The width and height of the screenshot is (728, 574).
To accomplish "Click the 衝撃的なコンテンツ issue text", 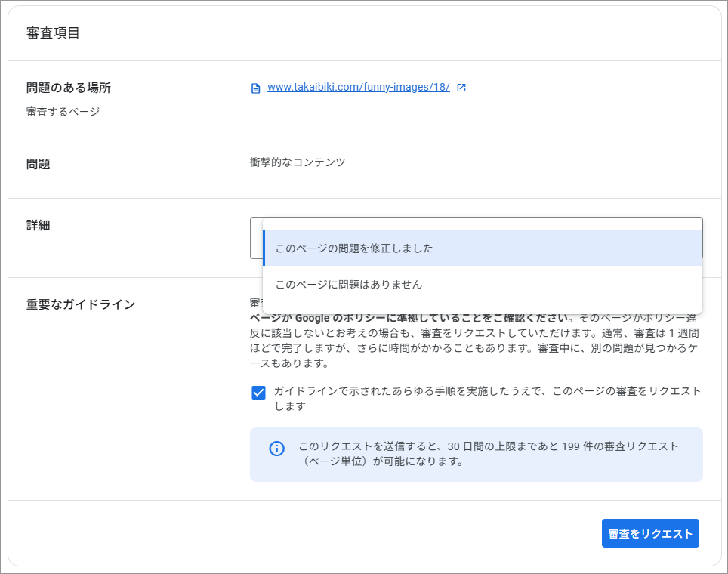I will pos(298,162).
